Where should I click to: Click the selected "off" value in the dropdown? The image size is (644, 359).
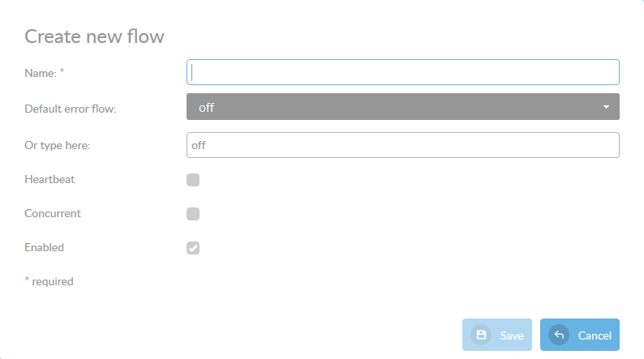click(207, 107)
